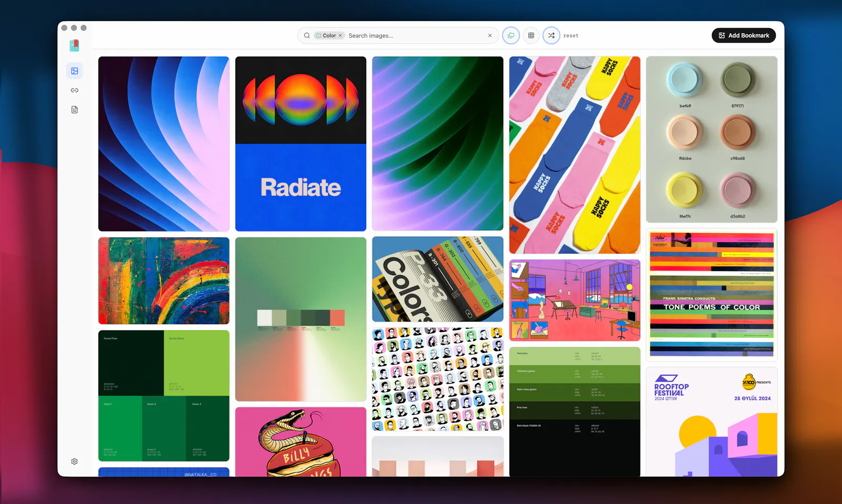
Task: Open settings gear in sidebar
Action: [75, 461]
